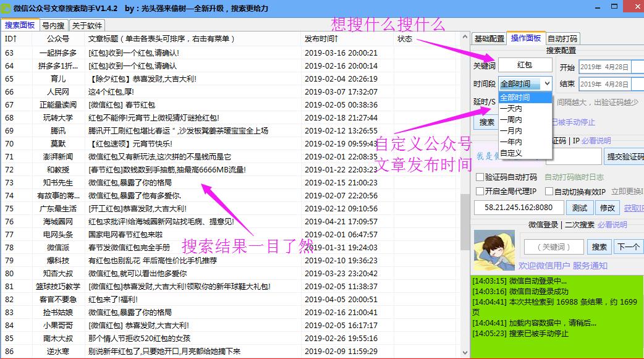Maximize the search assistant window
This screenshot has height=359, width=644.
(x=614, y=7)
